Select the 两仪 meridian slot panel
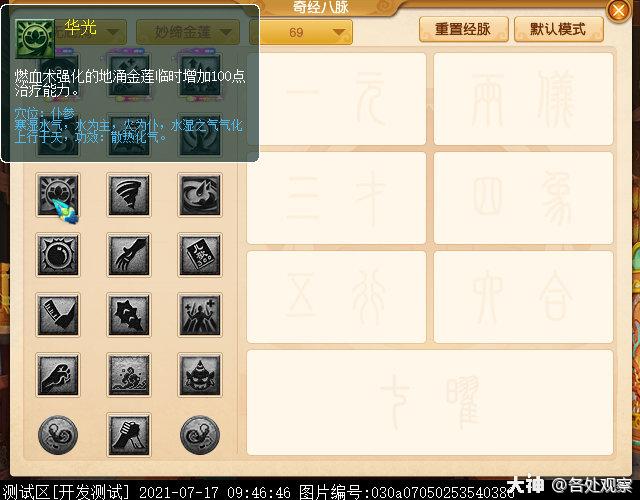 click(x=523, y=99)
